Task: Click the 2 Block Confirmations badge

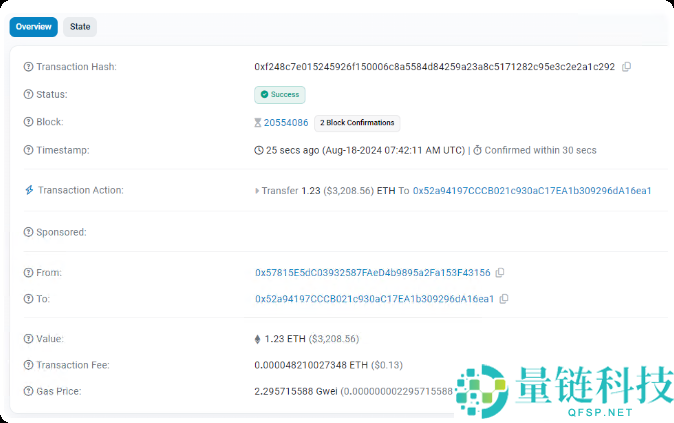Action: click(357, 123)
